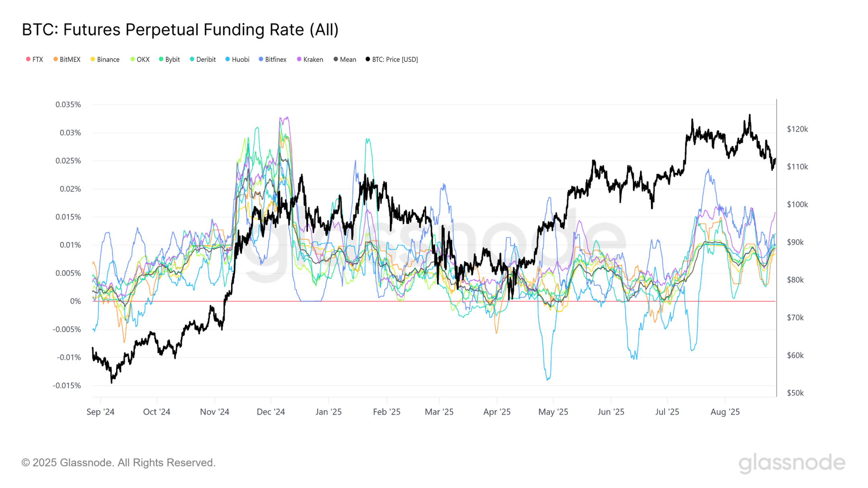Click the $120k price axis label
The image size is (868, 488).
[797, 129]
